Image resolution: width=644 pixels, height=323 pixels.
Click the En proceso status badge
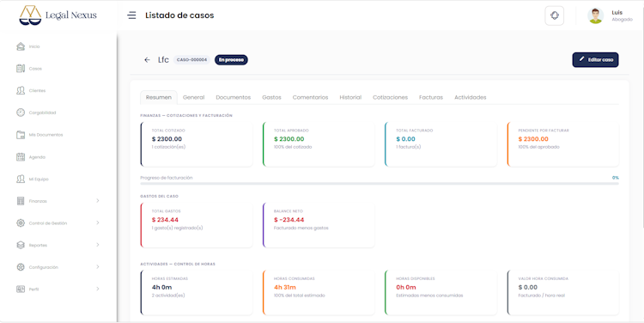tap(231, 60)
